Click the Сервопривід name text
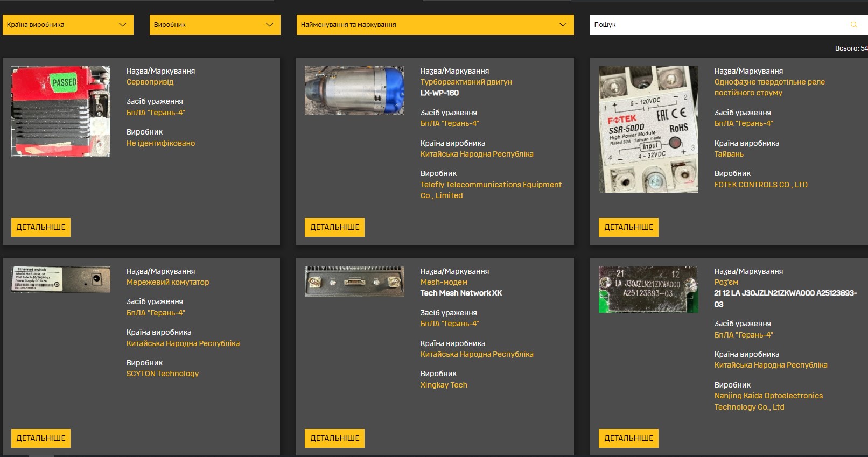The height and width of the screenshot is (457, 868). [150, 82]
